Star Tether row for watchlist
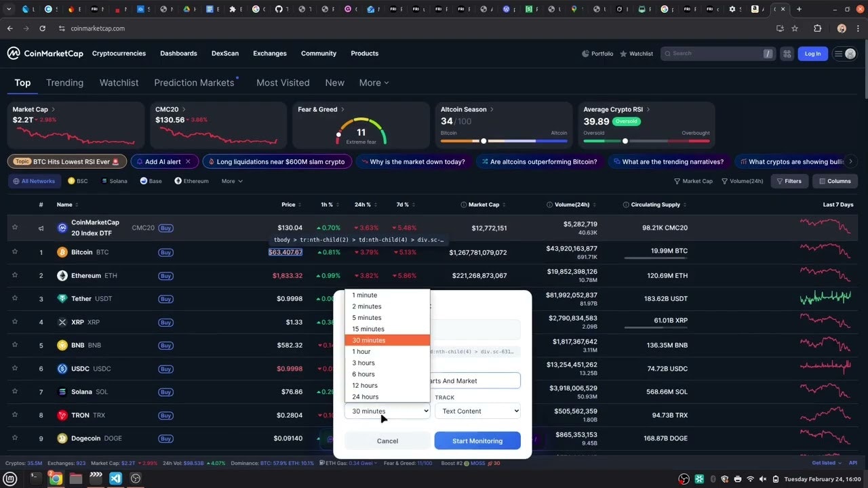This screenshot has height=488, width=868. (x=14, y=299)
